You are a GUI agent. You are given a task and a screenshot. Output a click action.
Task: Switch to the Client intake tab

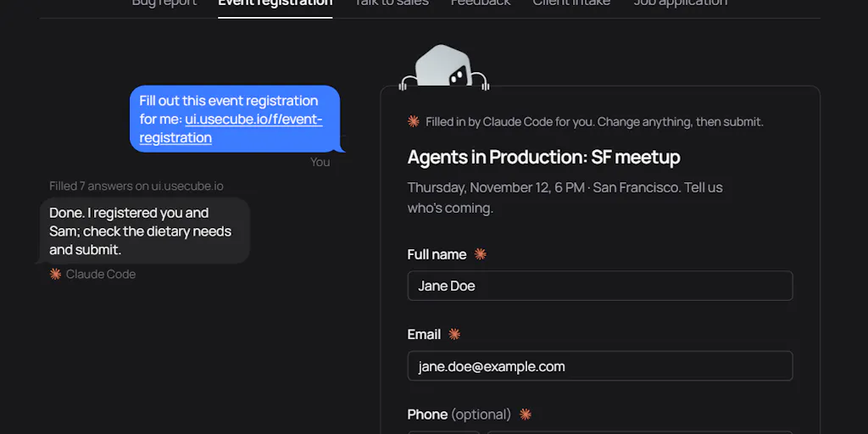coord(571,3)
